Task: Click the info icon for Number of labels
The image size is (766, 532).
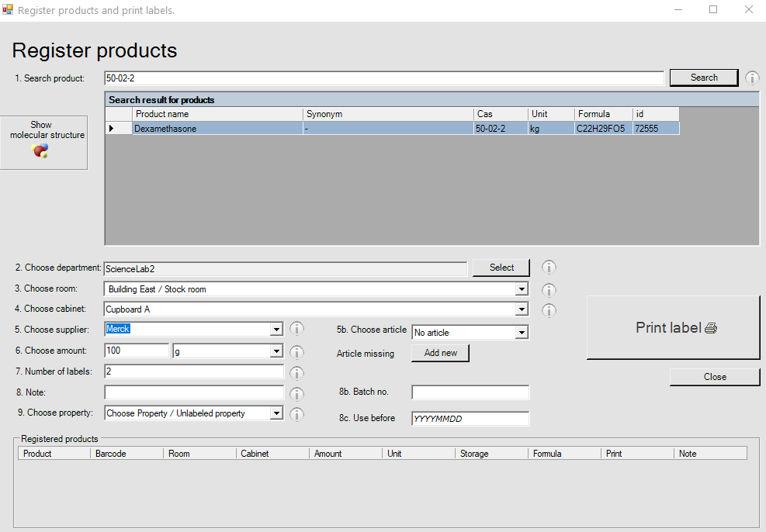Action: [x=296, y=373]
